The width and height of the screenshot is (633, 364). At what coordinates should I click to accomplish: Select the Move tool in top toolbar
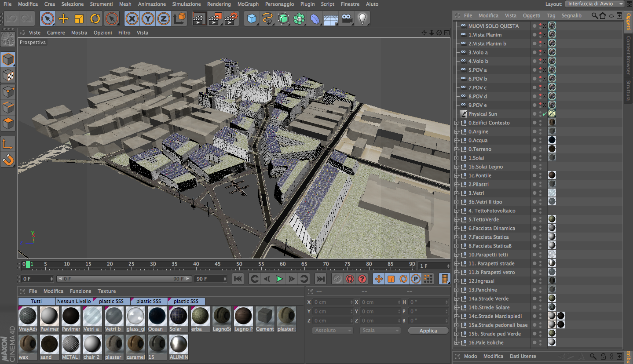(x=63, y=18)
